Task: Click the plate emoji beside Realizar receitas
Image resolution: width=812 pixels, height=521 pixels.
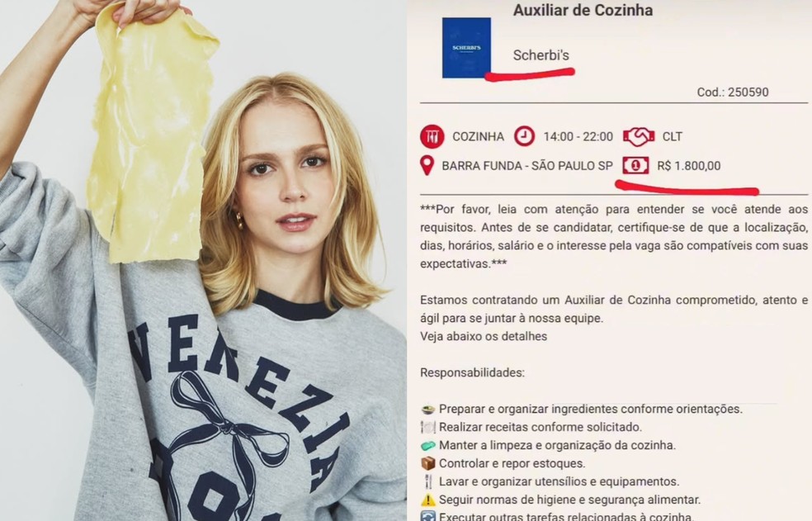Action: point(427,427)
